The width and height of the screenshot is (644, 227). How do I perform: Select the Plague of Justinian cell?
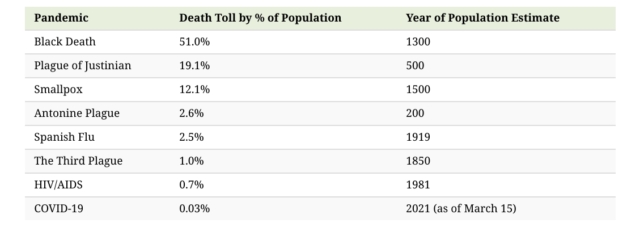(x=82, y=66)
